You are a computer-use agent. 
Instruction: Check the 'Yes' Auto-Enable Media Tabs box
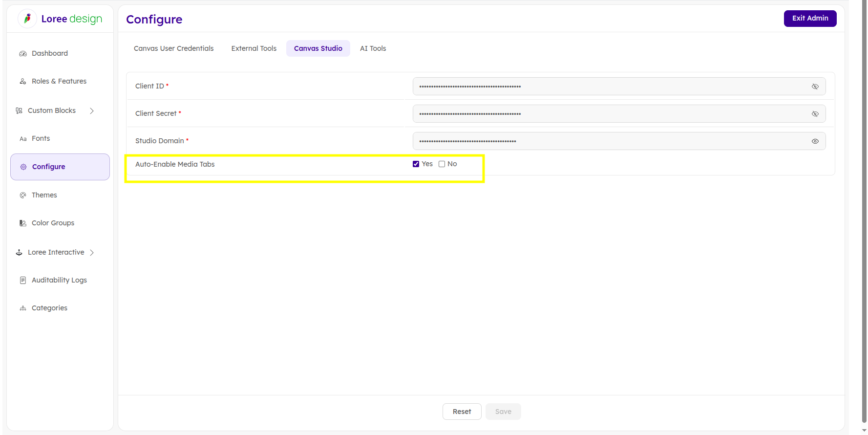coord(416,164)
